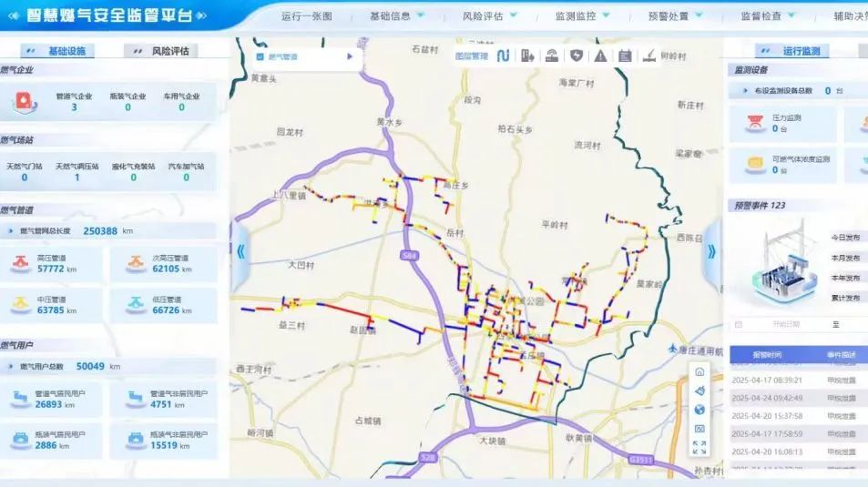This screenshot has height=487, width=868.
Task: Expand the 燃气管网总长度 row arrow
Action: [10, 231]
